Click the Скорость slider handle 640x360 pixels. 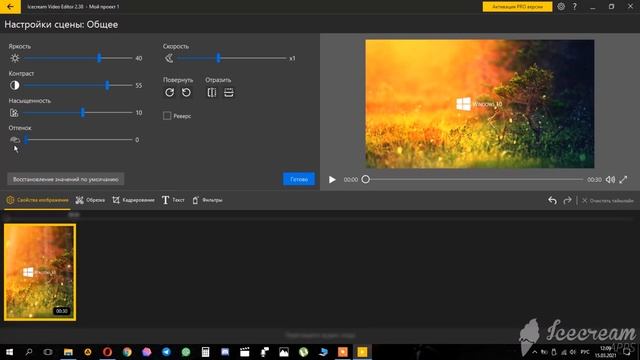pyautogui.click(x=218, y=58)
